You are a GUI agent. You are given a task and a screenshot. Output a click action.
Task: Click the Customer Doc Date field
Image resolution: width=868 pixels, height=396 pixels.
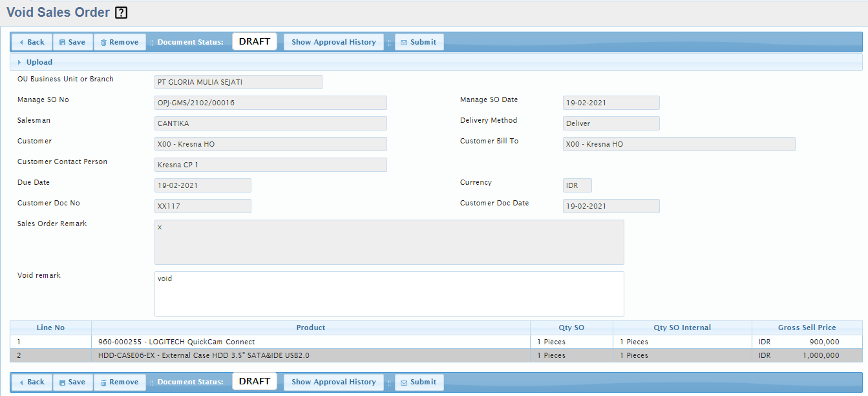click(x=611, y=206)
